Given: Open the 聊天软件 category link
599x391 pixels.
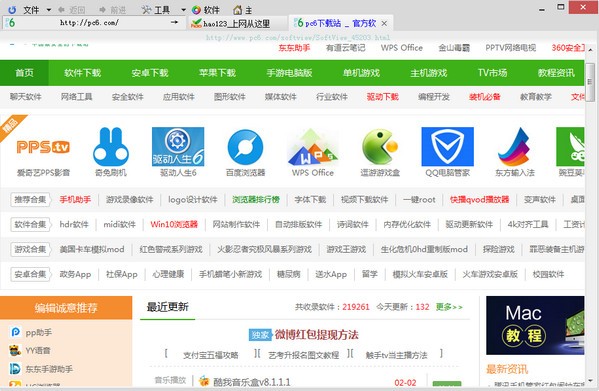Looking at the screenshot, I should point(26,97).
